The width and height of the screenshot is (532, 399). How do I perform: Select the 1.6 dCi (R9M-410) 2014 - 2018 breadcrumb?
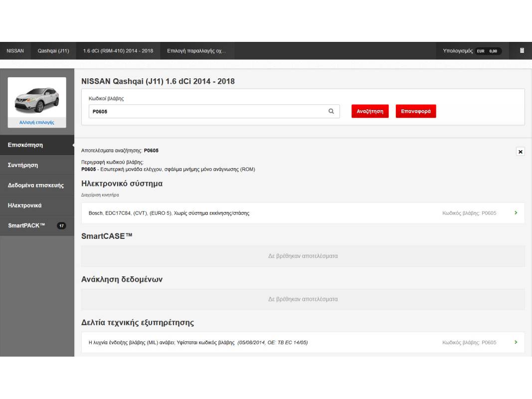tap(118, 50)
